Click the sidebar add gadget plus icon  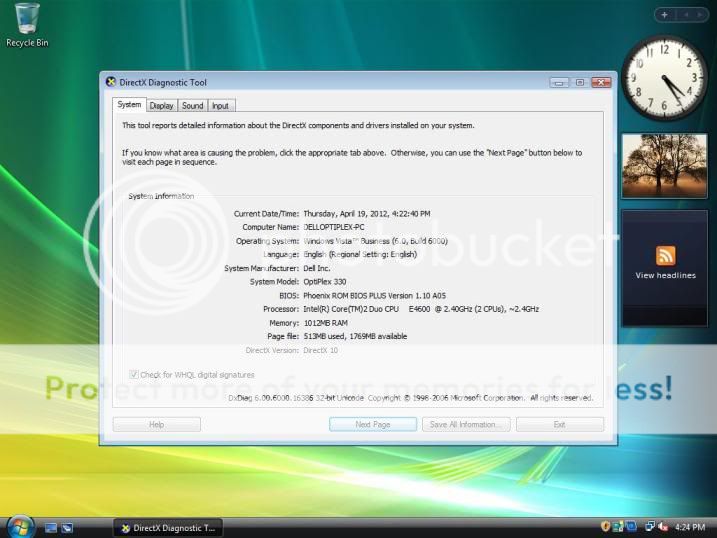tap(664, 15)
